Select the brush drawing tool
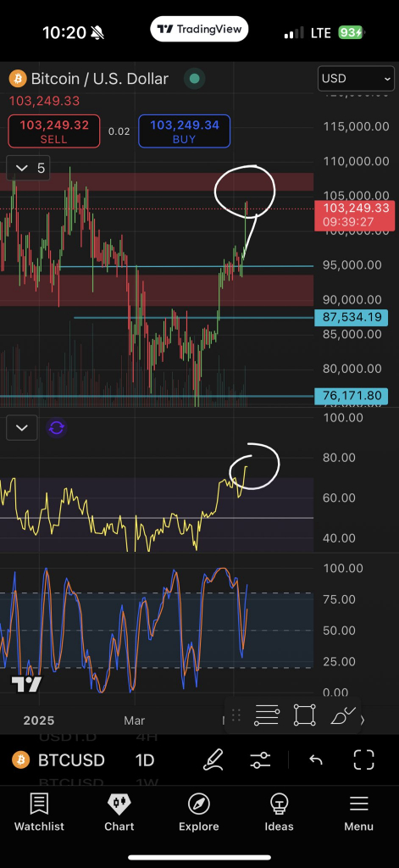 click(342, 715)
